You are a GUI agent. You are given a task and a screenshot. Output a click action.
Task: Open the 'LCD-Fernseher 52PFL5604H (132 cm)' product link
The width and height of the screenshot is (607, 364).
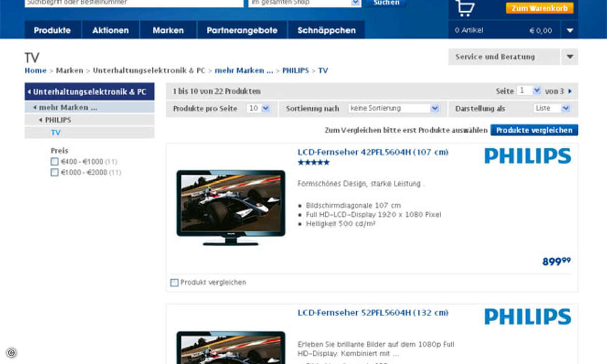(x=373, y=313)
